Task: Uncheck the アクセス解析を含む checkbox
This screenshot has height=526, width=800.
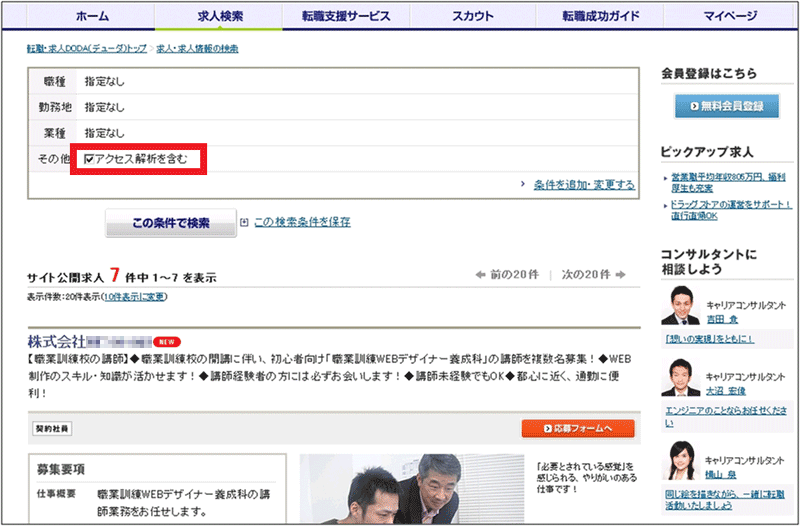Action: point(90,159)
